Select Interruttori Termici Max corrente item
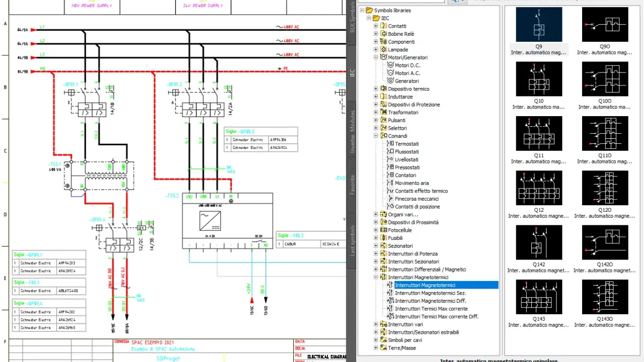The height and width of the screenshot is (362, 644). [x=431, y=309]
